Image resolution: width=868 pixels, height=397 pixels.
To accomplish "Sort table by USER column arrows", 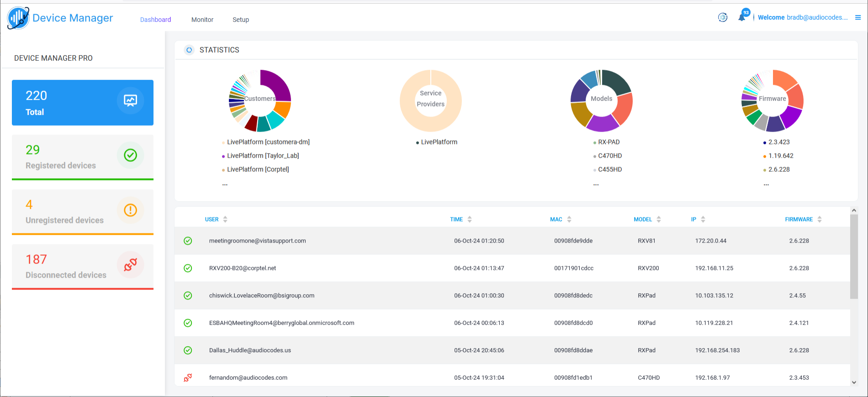I will tap(225, 219).
